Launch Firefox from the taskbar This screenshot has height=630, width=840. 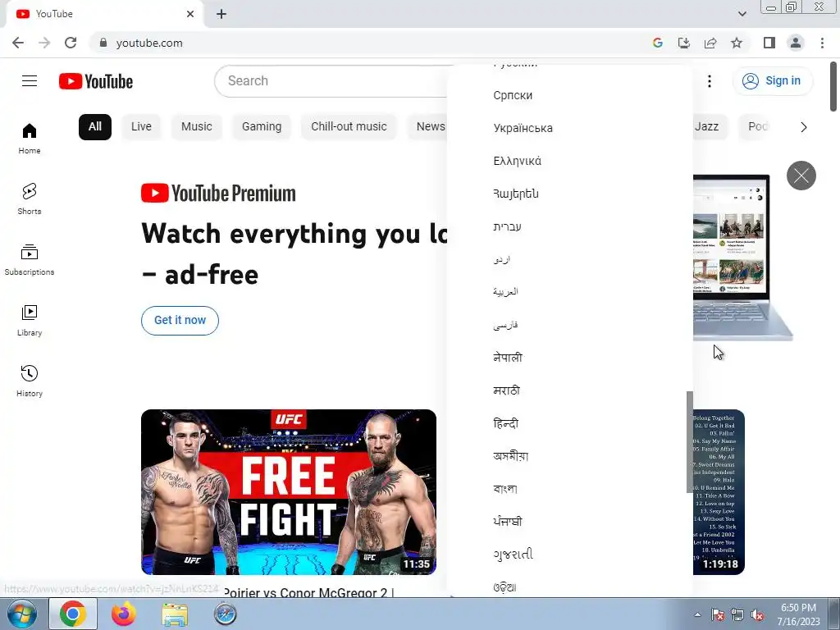pyautogui.click(x=124, y=614)
